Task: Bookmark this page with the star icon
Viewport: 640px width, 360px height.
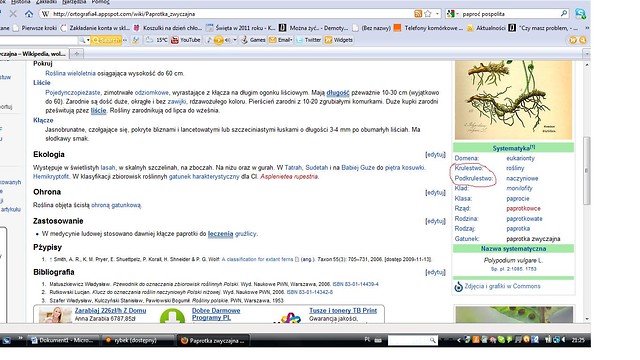Action: click(428, 14)
